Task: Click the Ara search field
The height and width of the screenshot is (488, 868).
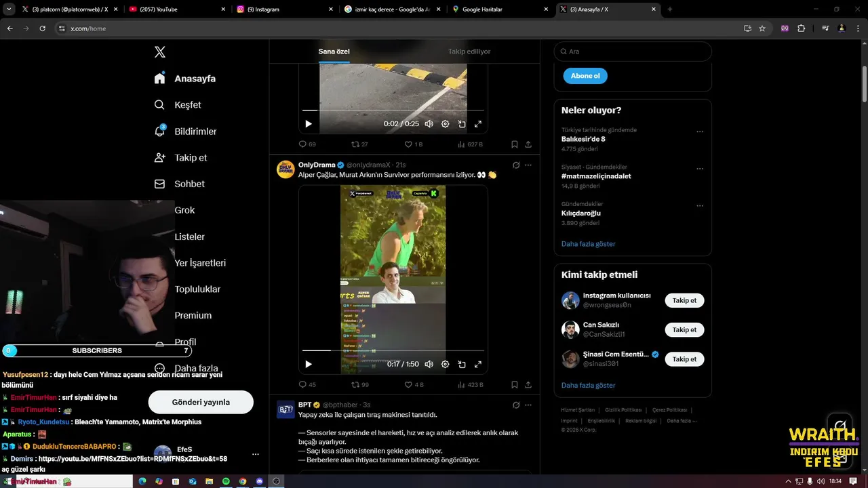Action: pos(633,52)
